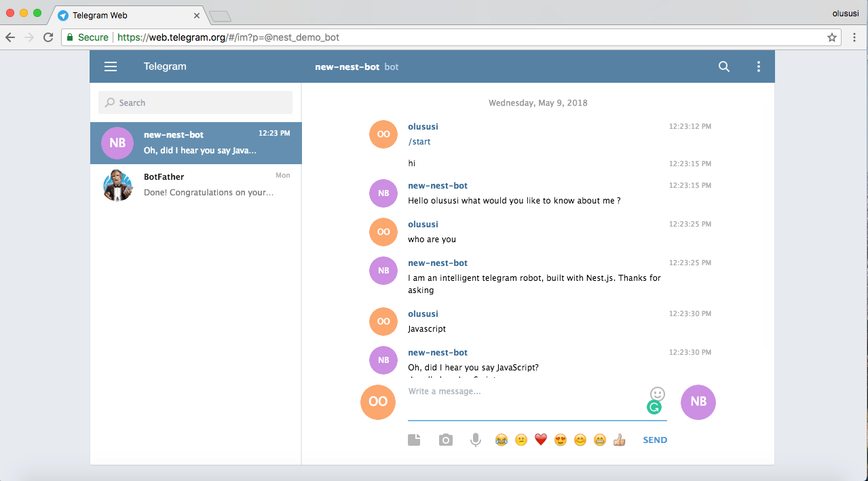
Task: Click the 'Javascript' message text
Action: (427, 329)
